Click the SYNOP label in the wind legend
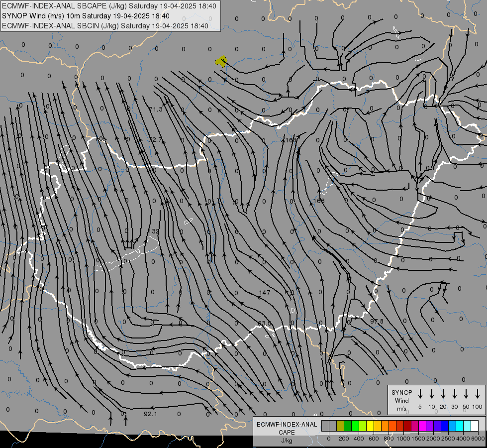Screen dimensions: 487x448 (401, 393)
